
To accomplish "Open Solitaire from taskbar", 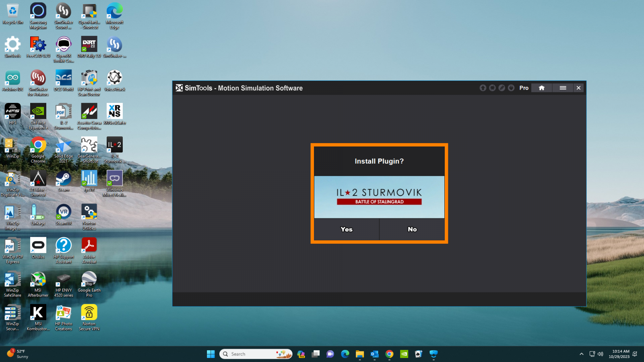I will pyautogui.click(x=419, y=354).
